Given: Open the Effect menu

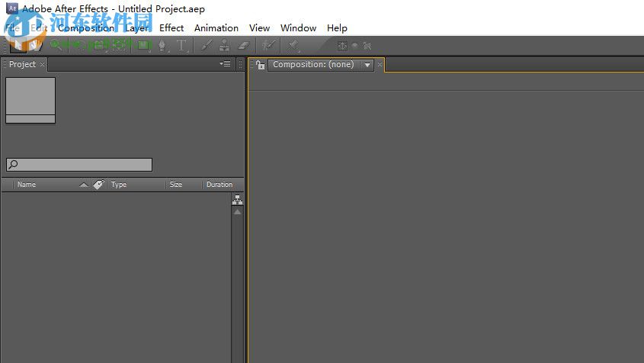Looking at the screenshot, I should click(171, 28).
